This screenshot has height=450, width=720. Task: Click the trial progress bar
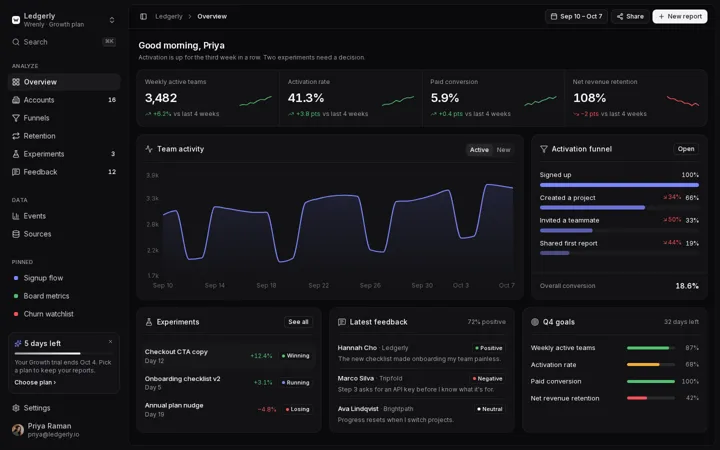pyautogui.click(x=63, y=353)
